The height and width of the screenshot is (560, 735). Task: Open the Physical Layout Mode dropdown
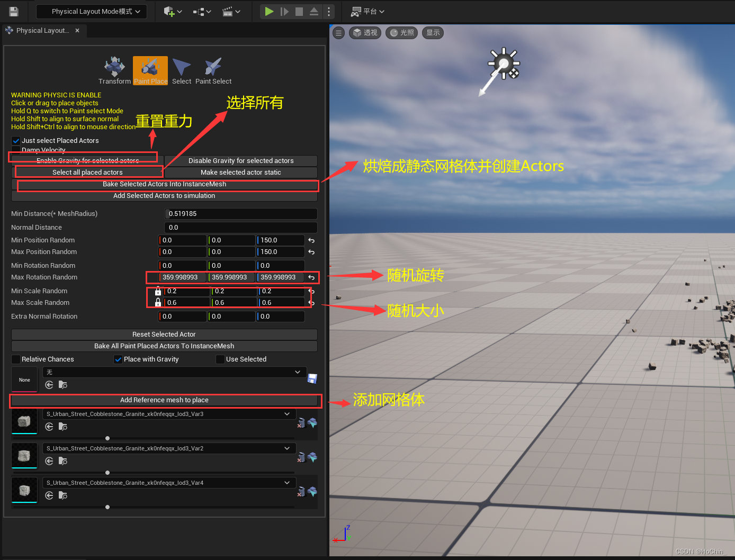[91, 11]
